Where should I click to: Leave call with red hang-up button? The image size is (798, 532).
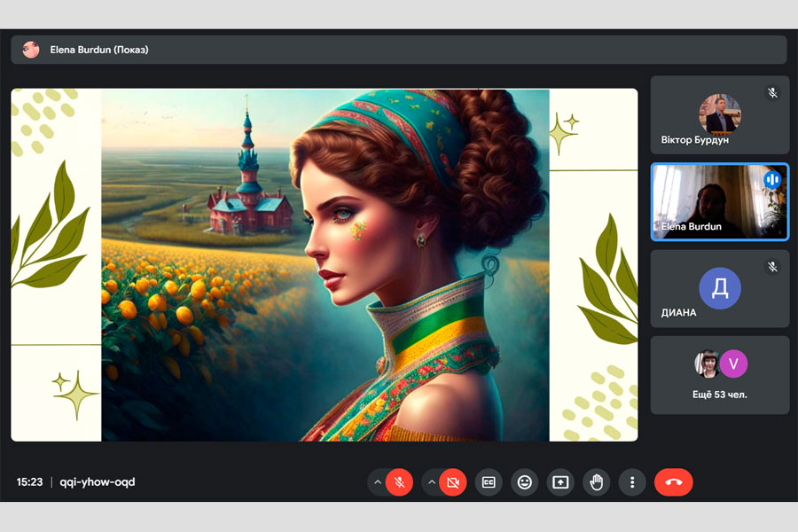click(673, 482)
